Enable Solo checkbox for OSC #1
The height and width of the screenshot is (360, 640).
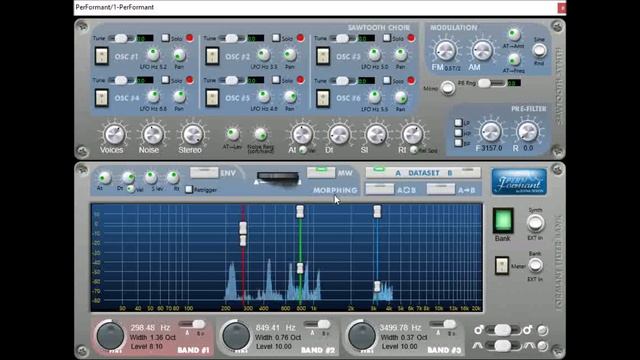click(x=165, y=38)
